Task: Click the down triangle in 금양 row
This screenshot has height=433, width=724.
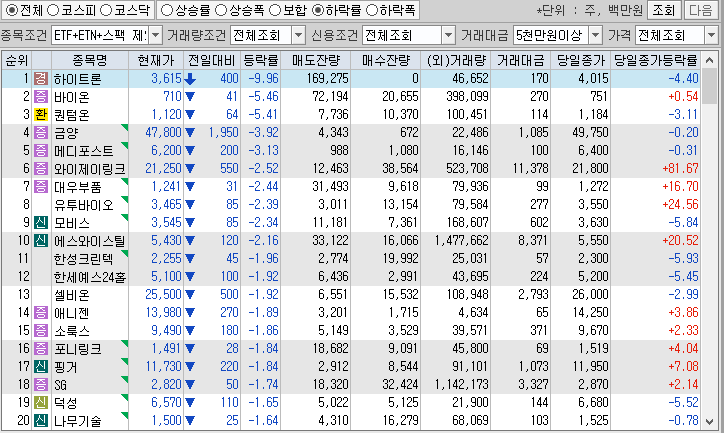Action: tap(190, 133)
